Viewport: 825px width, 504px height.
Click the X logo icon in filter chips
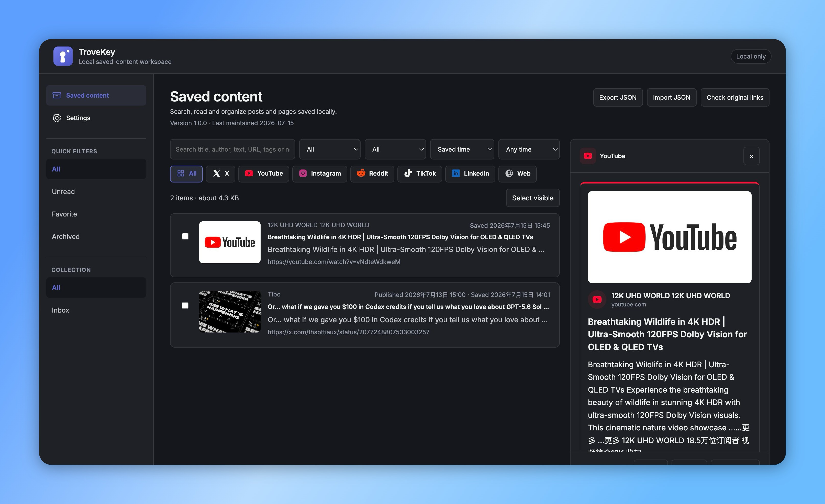tap(217, 173)
